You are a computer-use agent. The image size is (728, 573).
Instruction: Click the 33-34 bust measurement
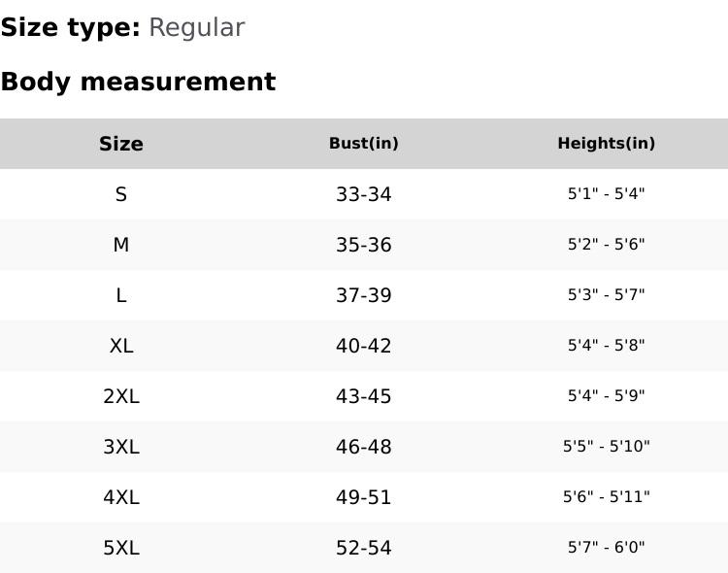364,194
